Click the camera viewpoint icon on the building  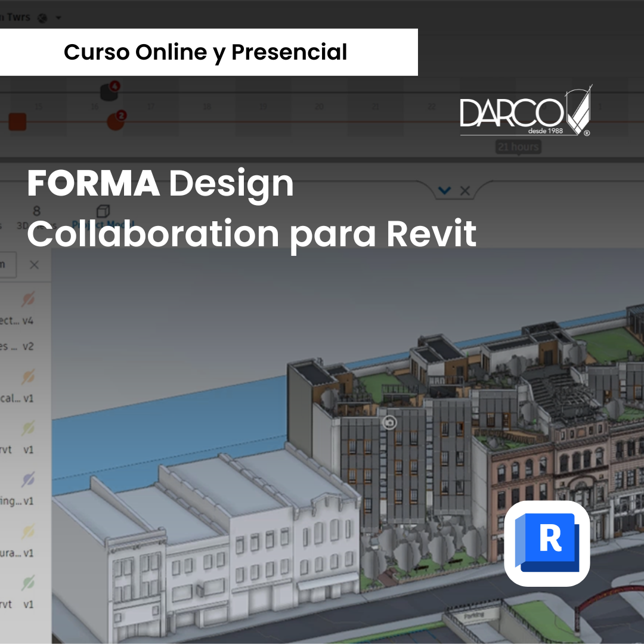[x=389, y=422]
